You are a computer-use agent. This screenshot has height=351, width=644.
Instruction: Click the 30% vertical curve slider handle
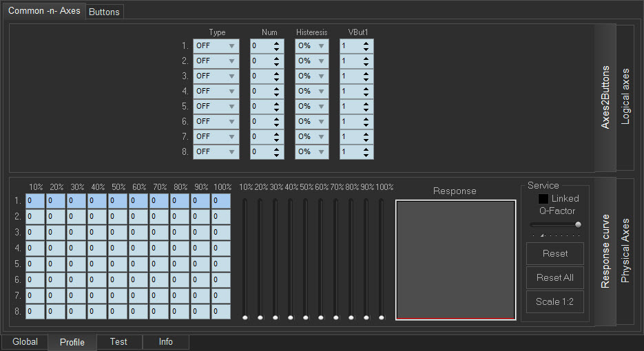(x=276, y=317)
